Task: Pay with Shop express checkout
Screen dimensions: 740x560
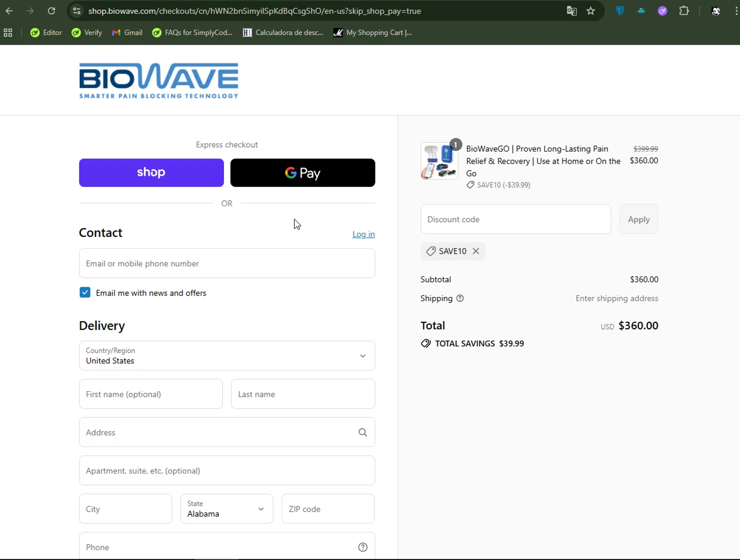Action: (151, 173)
